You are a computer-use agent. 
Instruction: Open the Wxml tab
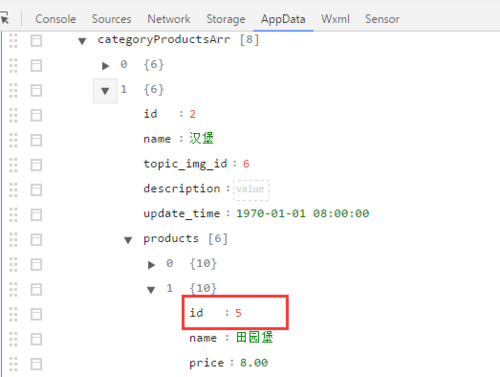point(335,19)
